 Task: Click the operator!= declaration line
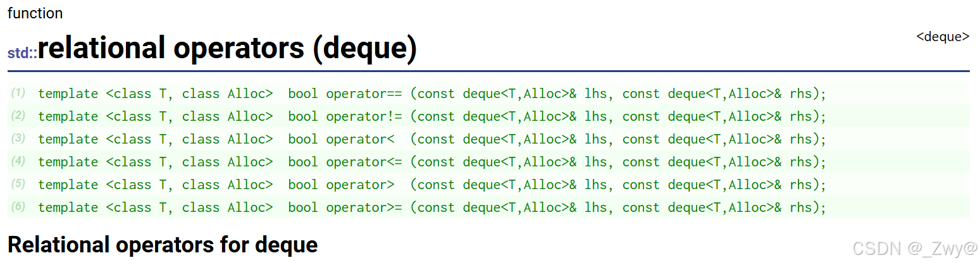[432, 116]
